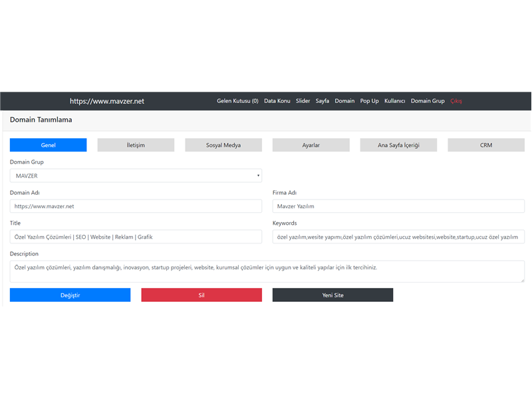The height and width of the screenshot is (399, 532).
Task: Grab the Description textarea resize handle
Action: tap(522, 280)
